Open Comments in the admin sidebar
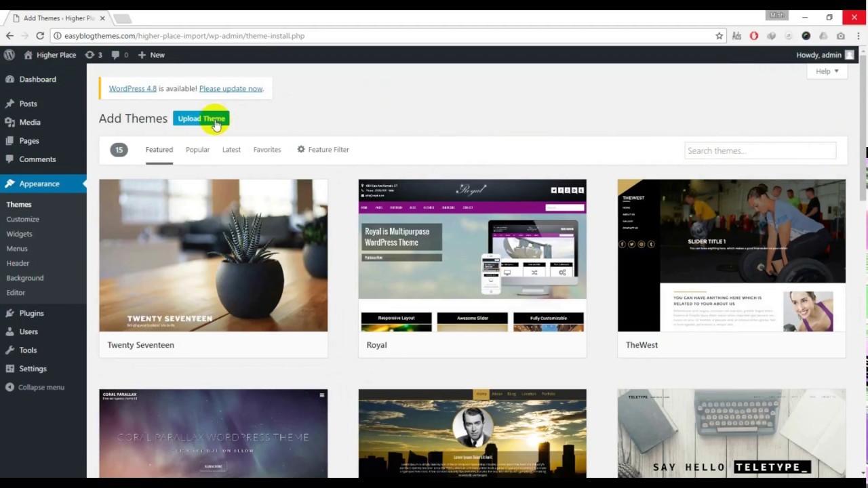 click(37, 159)
